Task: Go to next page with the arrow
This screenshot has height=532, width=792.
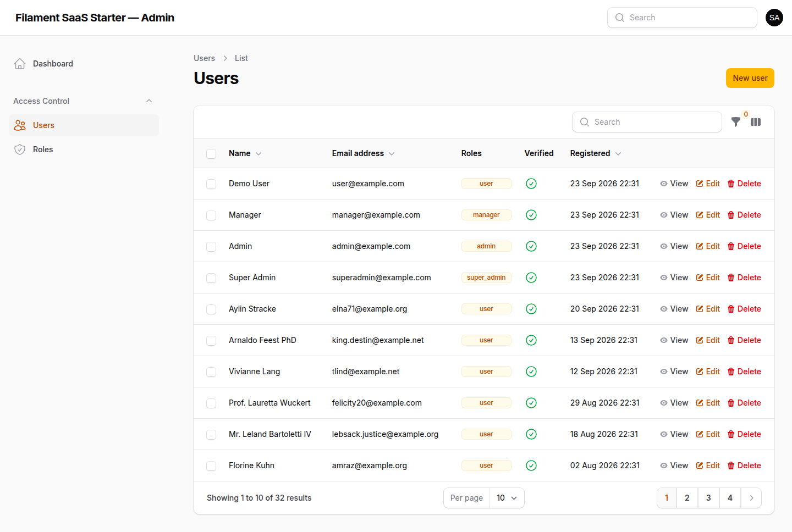Action: coord(751,498)
